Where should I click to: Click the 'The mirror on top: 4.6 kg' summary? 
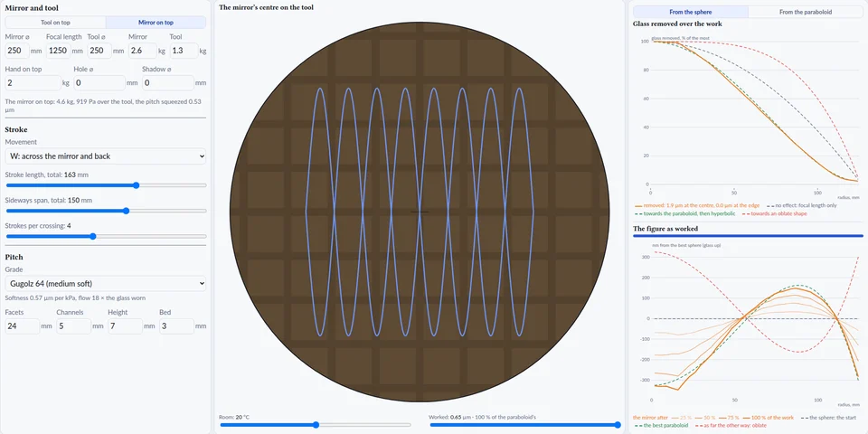105,105
